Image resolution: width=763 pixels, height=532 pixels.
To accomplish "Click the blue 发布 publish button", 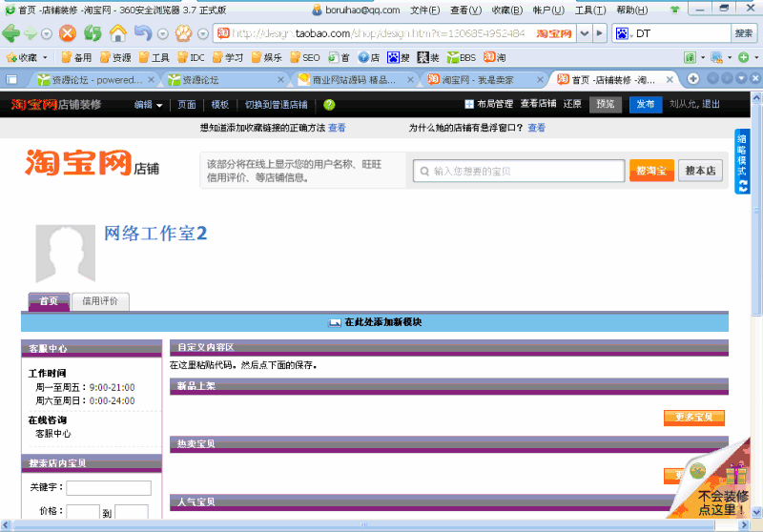I will (646, 104).
